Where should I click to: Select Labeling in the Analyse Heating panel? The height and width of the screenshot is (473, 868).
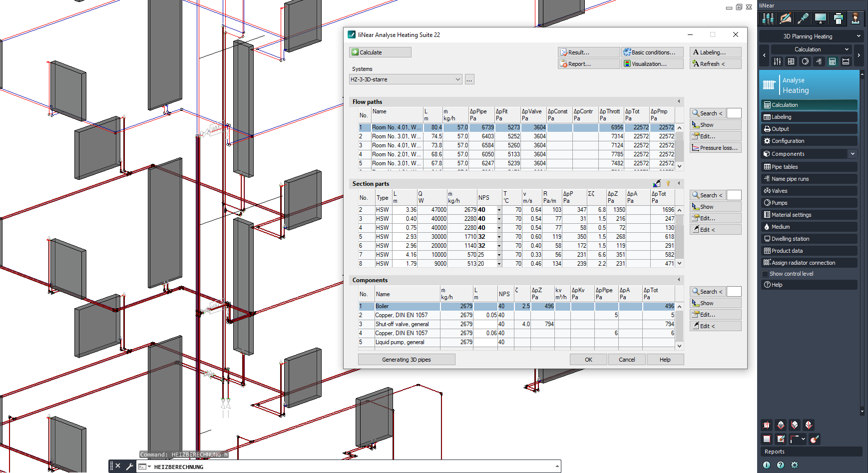click(x=781, y=117)
